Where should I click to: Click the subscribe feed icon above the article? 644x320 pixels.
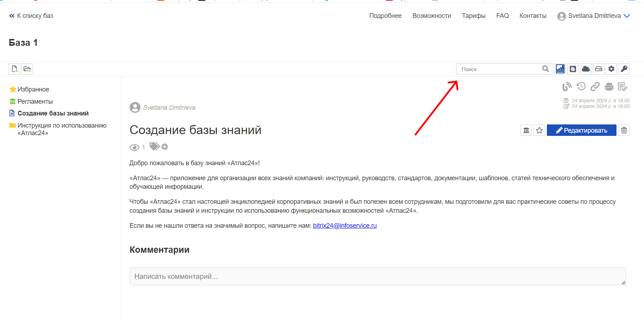point(567,87)
